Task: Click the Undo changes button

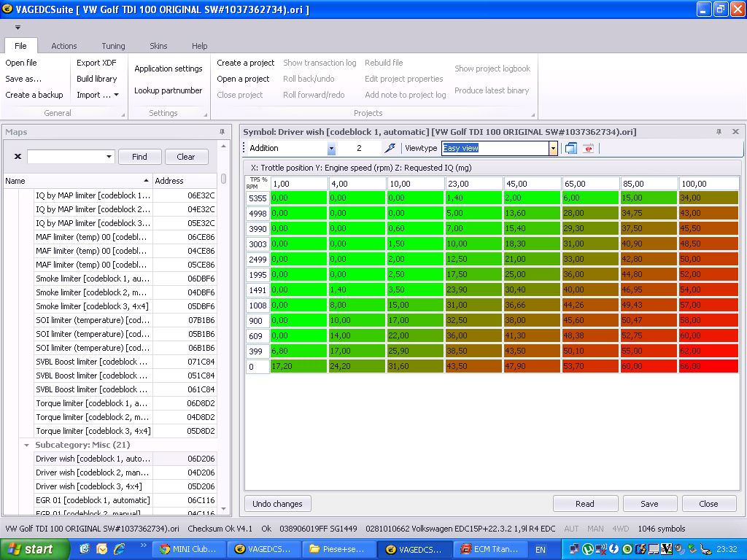Action: pyautogui.click(x=277, y=504)
